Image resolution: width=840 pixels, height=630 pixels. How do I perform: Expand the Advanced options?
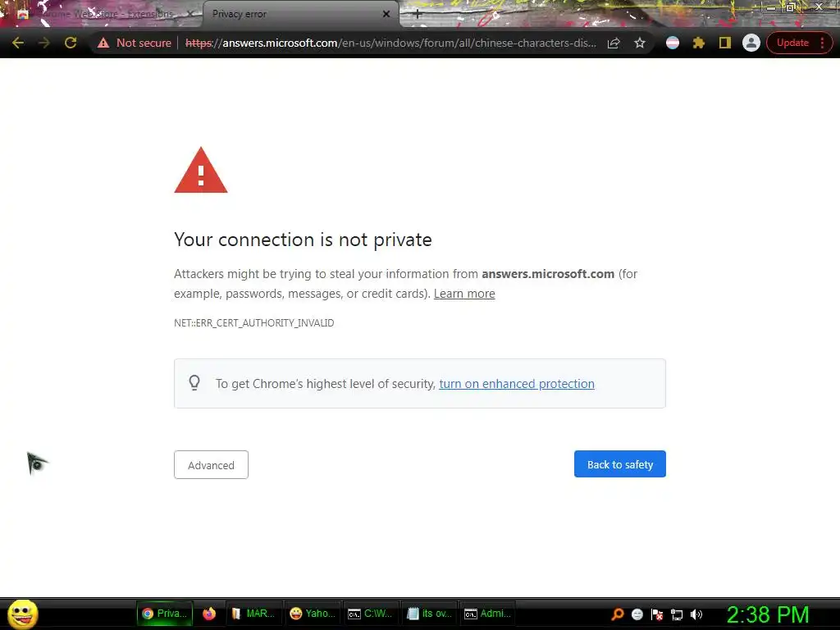pyautogui.click(x=211, y=464)
